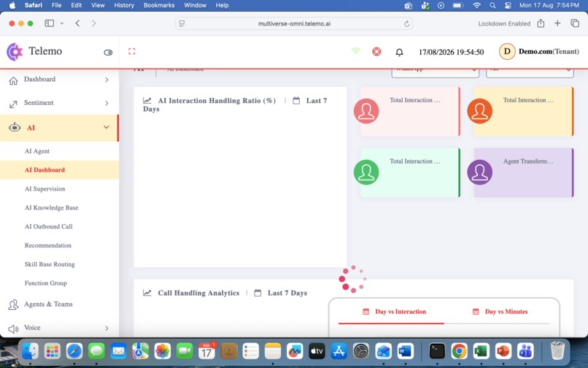The width and height of the screenshot is (588, 368).
Task: Click the Lockdown Enabled label
Action: [x=504, y=23]
